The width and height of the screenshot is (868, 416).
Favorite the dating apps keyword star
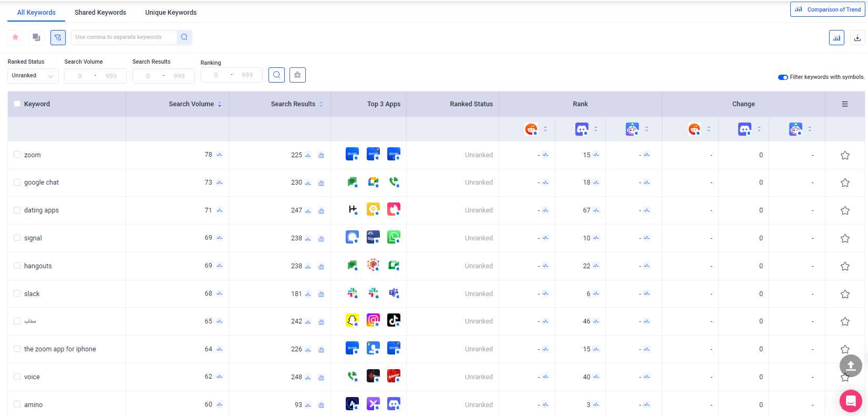tap(845, 210)
